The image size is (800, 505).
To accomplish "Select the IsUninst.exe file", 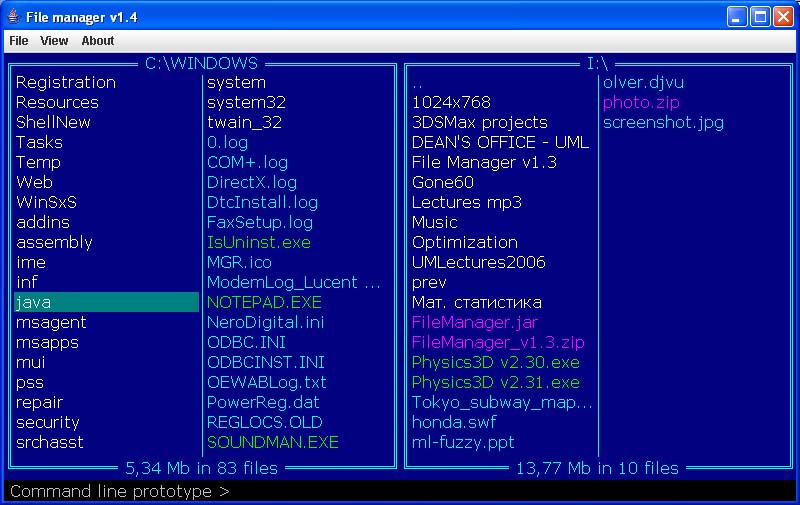I will [259, 242].
